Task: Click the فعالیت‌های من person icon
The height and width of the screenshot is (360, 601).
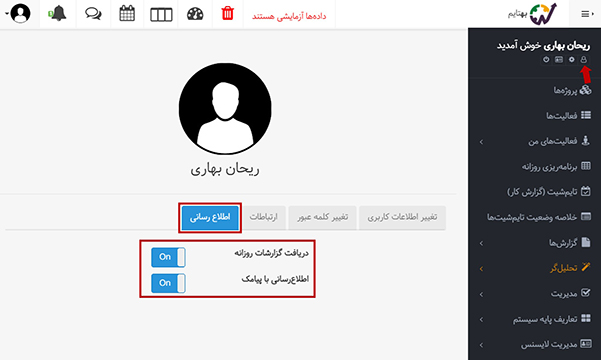Action: [585, 140]
